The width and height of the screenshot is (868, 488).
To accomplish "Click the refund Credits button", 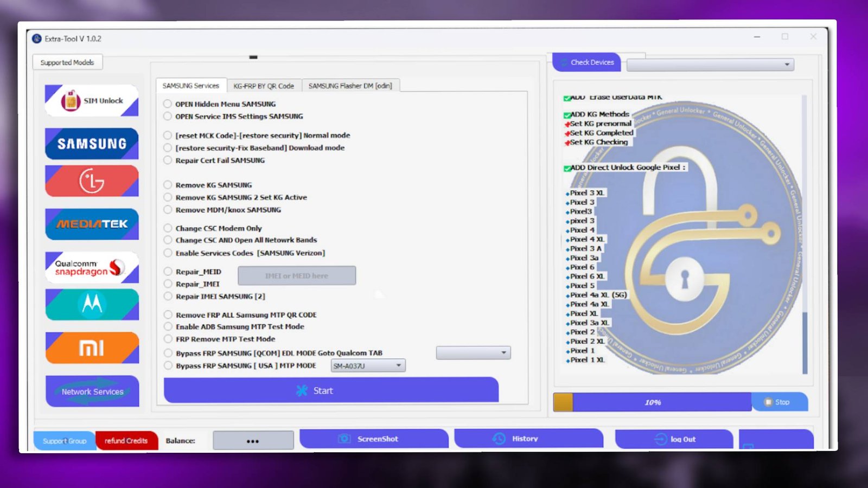I will (x=126, y=441).
